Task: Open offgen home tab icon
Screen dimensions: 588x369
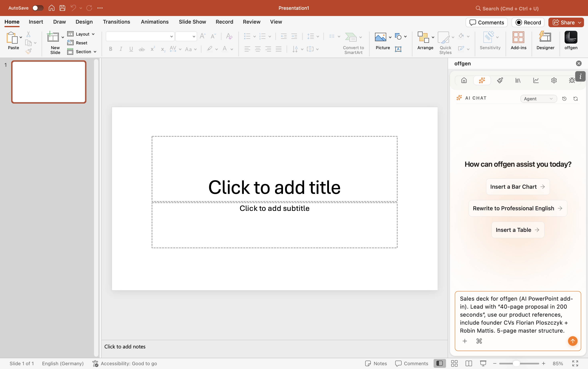Action: (x=464, y=80)
